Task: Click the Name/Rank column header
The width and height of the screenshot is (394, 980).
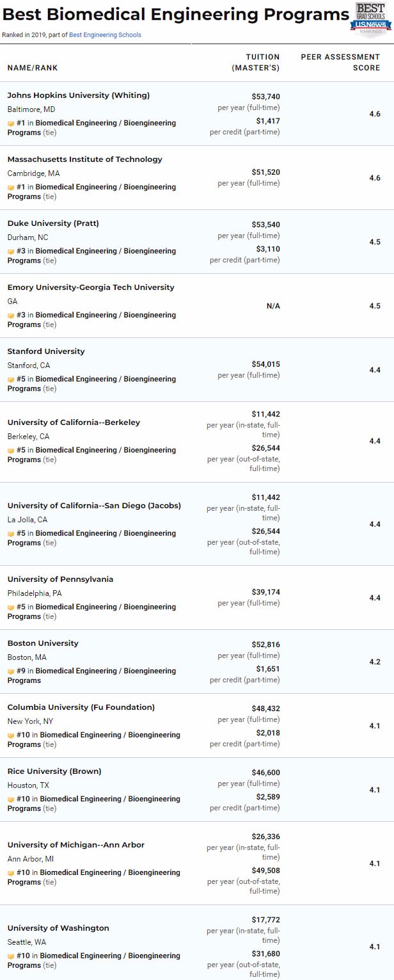Action: pos(33,68)
